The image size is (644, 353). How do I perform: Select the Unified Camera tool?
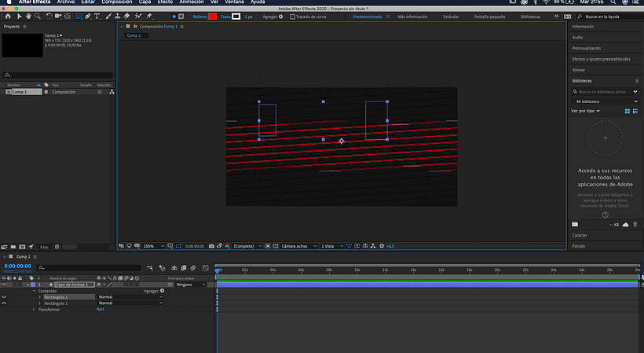tap(58, 17)
